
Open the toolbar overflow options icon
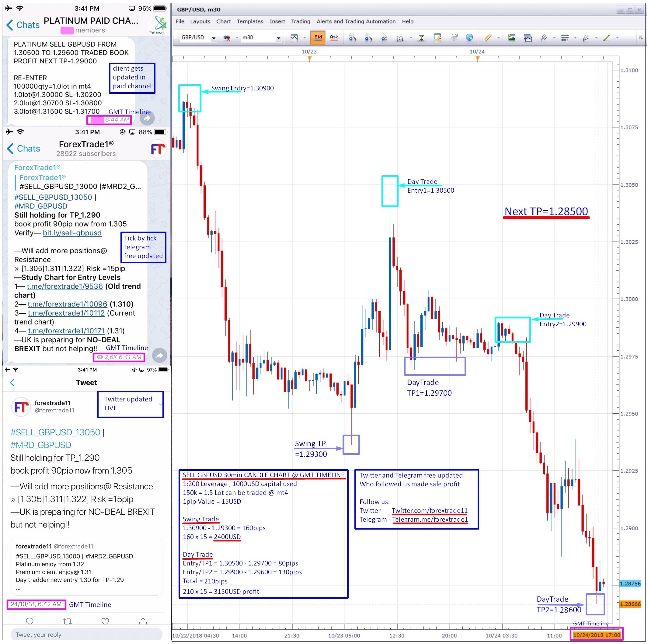pyautogui.click(x=641, y=38)
